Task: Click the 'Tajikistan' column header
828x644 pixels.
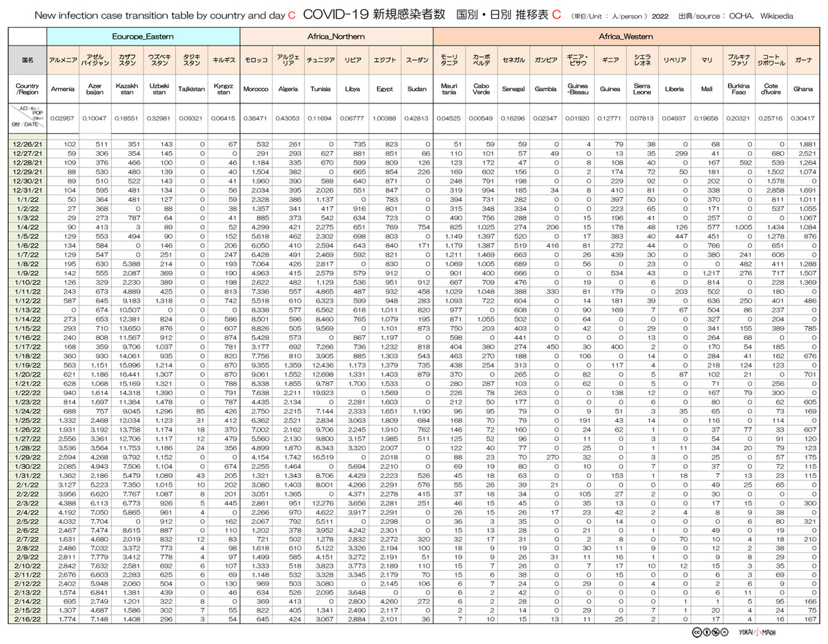Action: pos(191,89)
